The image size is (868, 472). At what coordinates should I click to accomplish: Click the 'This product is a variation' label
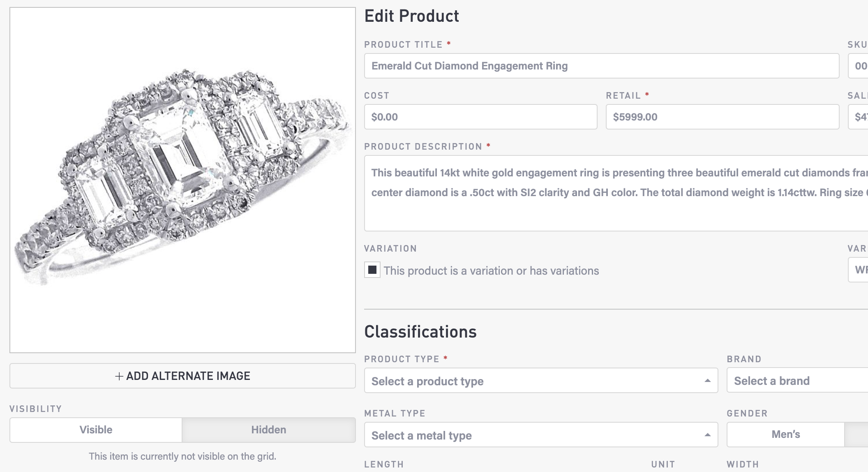coord(491,271)
